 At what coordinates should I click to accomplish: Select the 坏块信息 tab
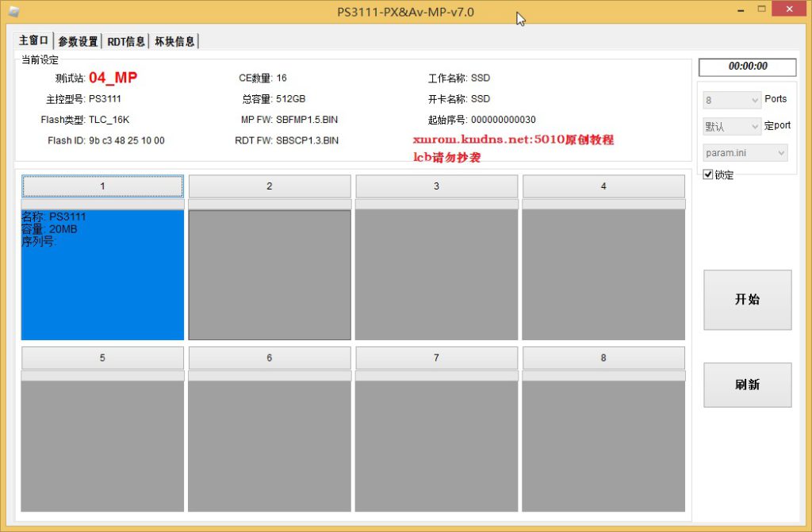coord(174,41)
